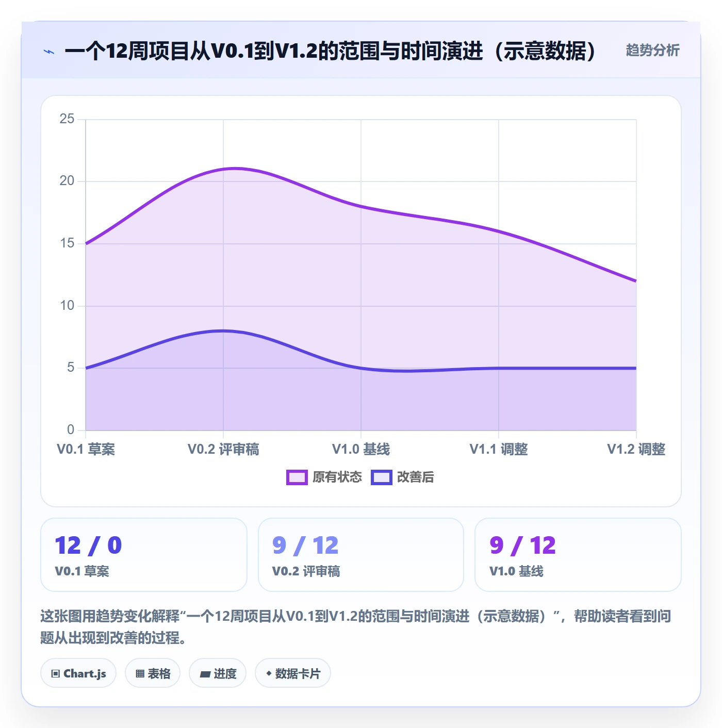Click the diamond icon in the 数据卡片 chip
The height and width of the screenshot is (728, 722).
point(269,673)
